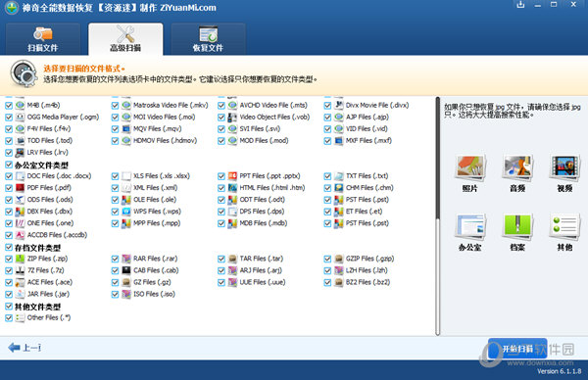The image size is (588, 380).
Task: Click the ODS Files file icon
Action: point(20,200)
